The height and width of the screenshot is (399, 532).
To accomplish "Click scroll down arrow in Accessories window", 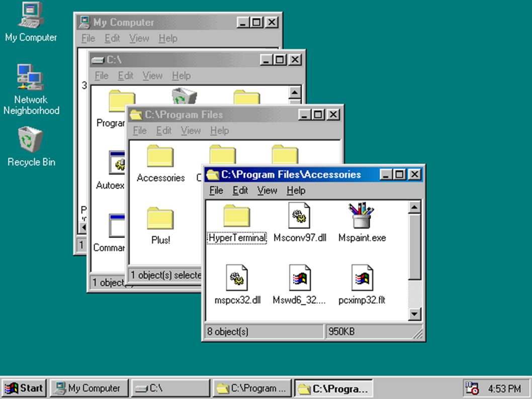I will click(414, 314).
